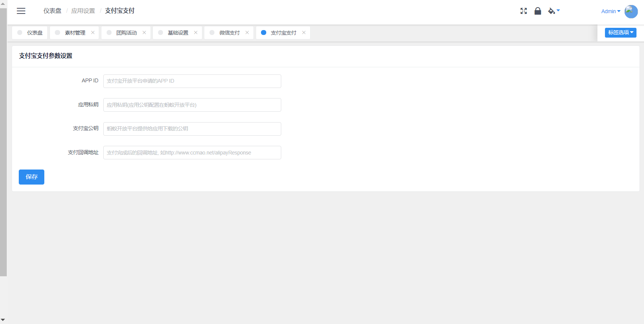The width and height of the screenshot is (644, 324).
Task: Click the 保存 button
Action: point(32,177)
